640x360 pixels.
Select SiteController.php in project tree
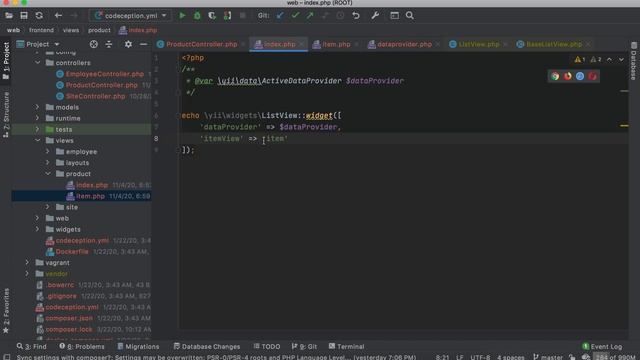95,96
